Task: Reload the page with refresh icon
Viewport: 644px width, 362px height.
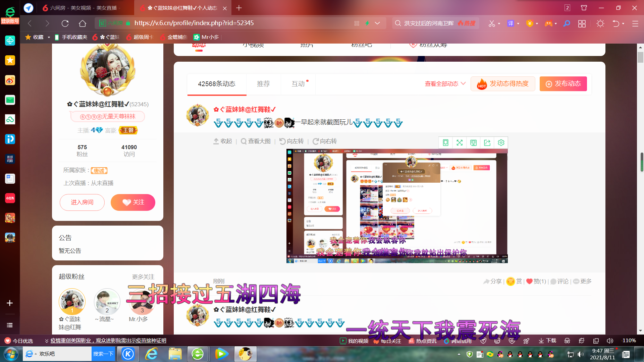Action: [65, 23]
